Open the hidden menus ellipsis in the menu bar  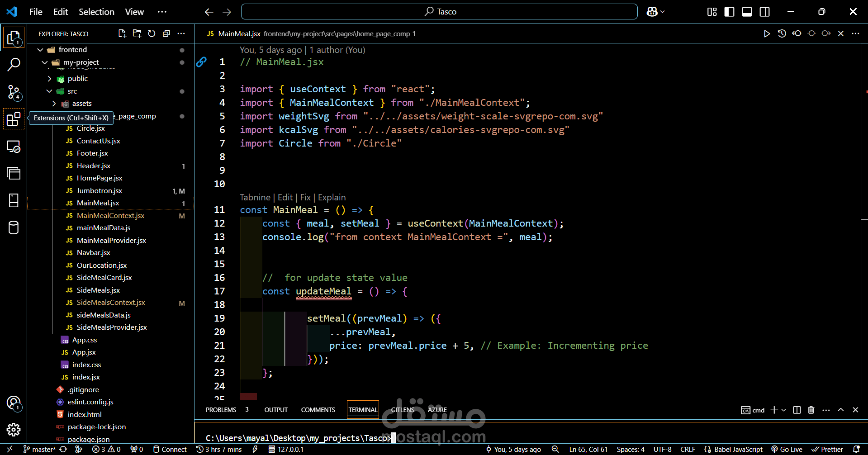(x=162, y=12)
